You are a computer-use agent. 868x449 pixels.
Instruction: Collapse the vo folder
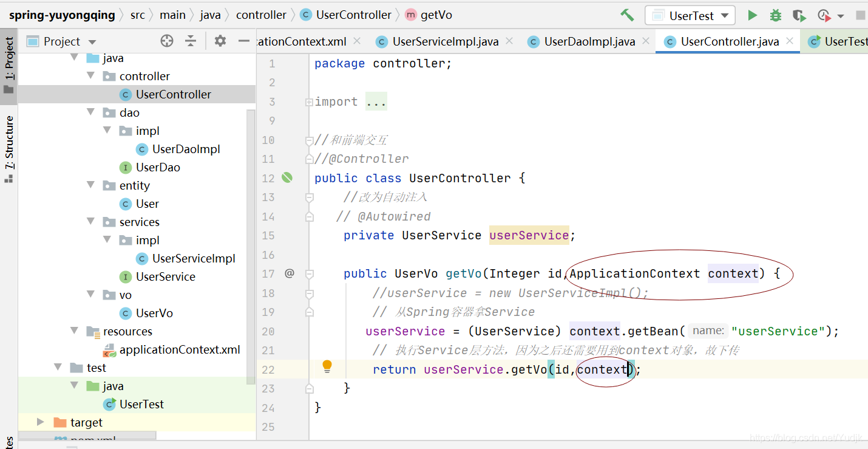pyautogui.click(x=91, y=294)
